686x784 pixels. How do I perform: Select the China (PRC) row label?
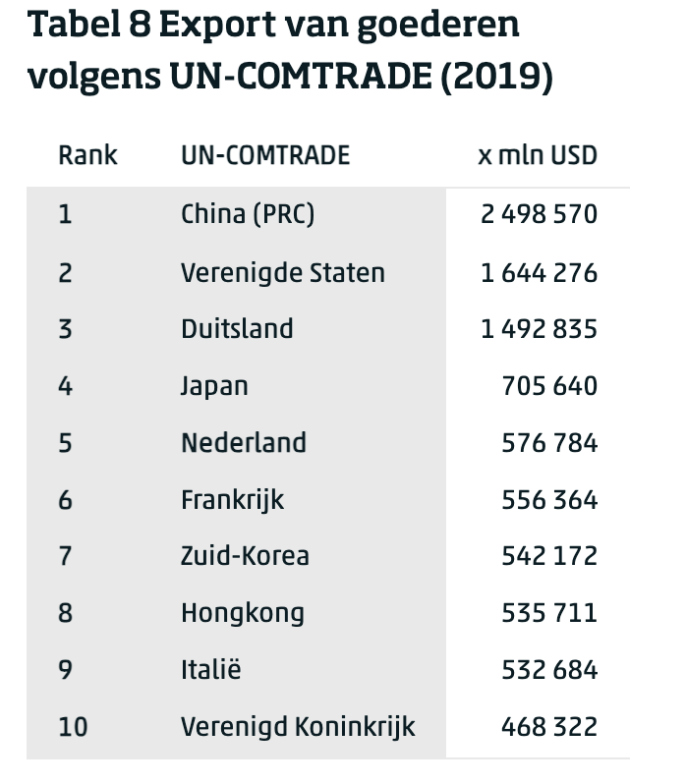pyautogui.click(x=248, y=214)
